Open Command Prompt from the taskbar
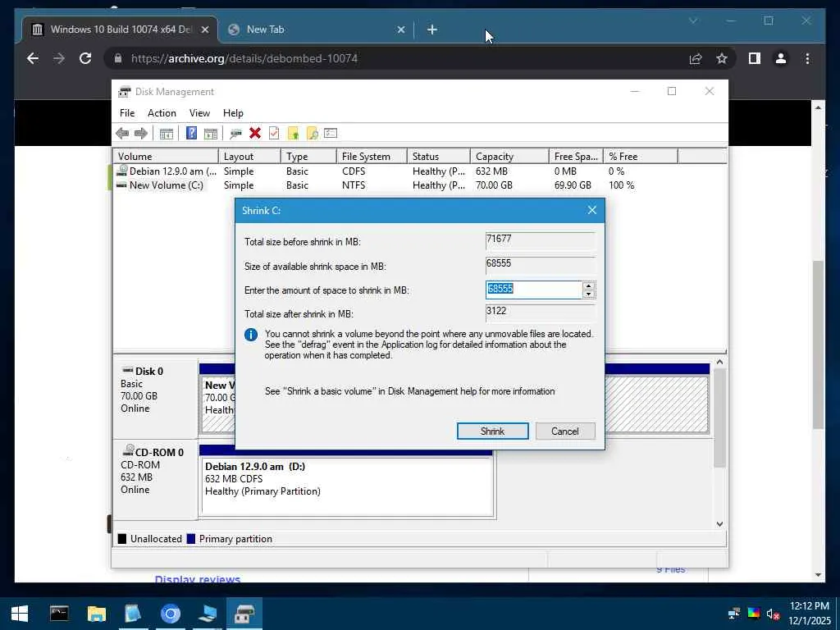Image resolution: width=840 pixels, height=630 pixels. coord(59,614)
